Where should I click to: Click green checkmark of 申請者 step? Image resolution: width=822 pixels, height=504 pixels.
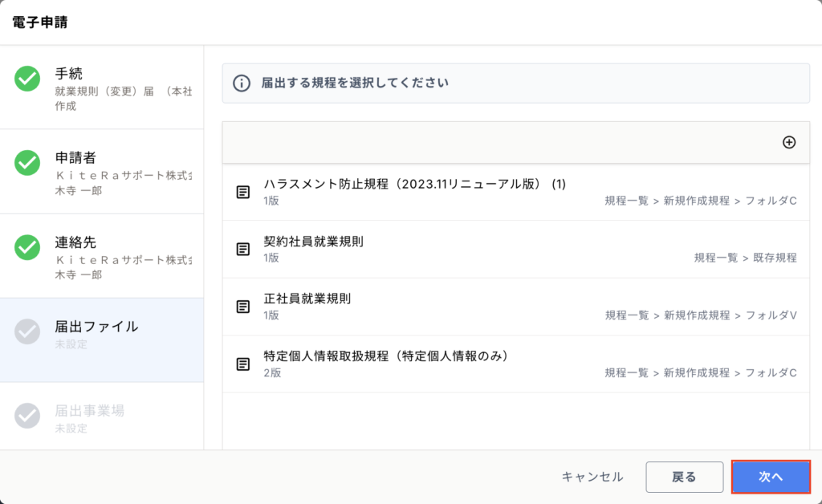coord(27,162)
